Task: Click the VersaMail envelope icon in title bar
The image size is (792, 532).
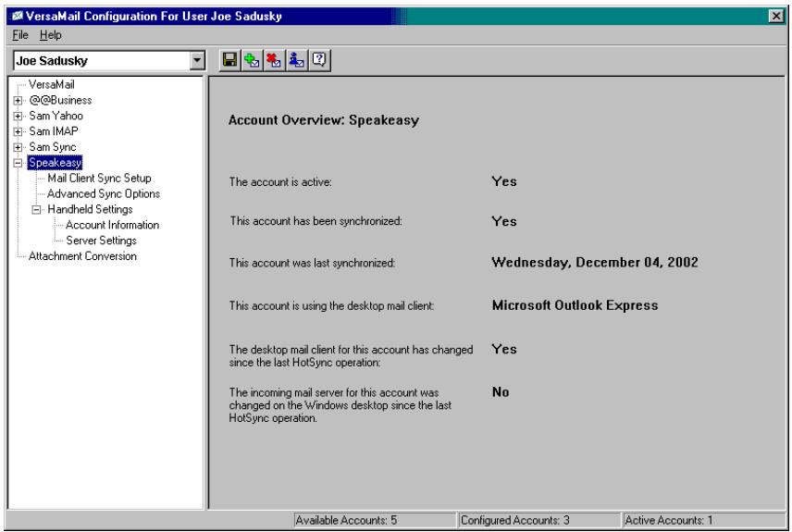Action: coord(18,16)
